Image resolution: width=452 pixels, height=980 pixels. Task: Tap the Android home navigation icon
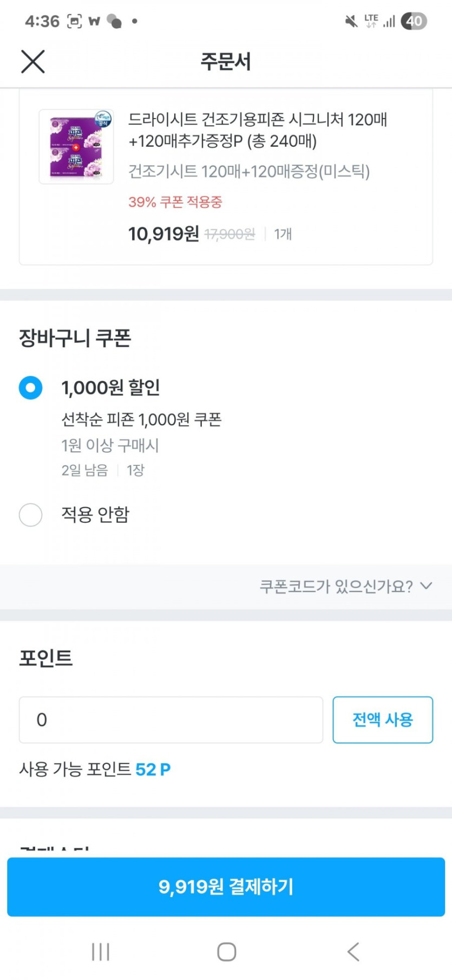(x=226, y=952)
